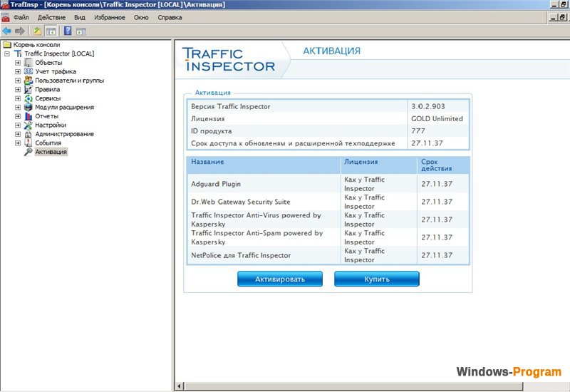Click the Активация key icon
The width and height of the screenshot is (570, 392).
(x=28, y=152)
